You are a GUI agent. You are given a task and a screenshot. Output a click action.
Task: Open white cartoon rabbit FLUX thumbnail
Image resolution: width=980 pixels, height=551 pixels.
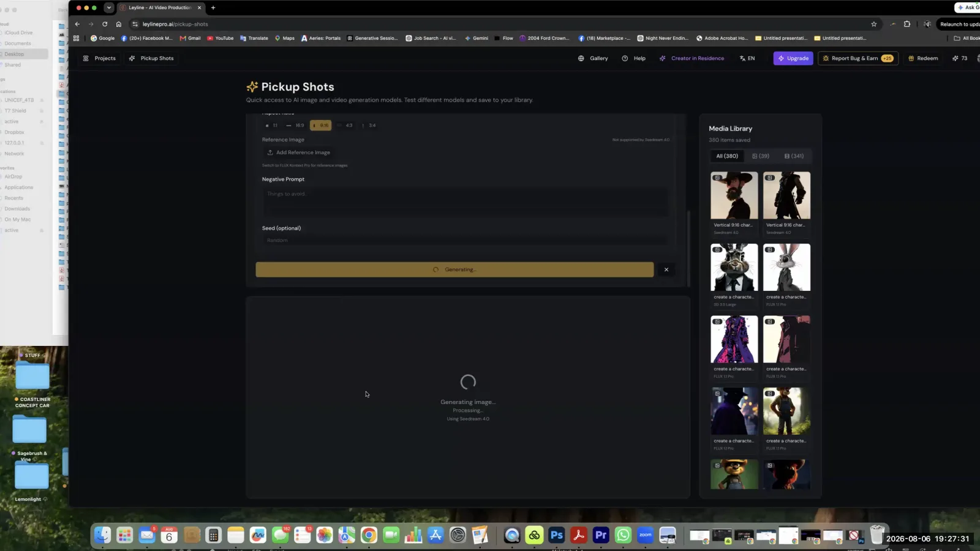coord(786,268)
